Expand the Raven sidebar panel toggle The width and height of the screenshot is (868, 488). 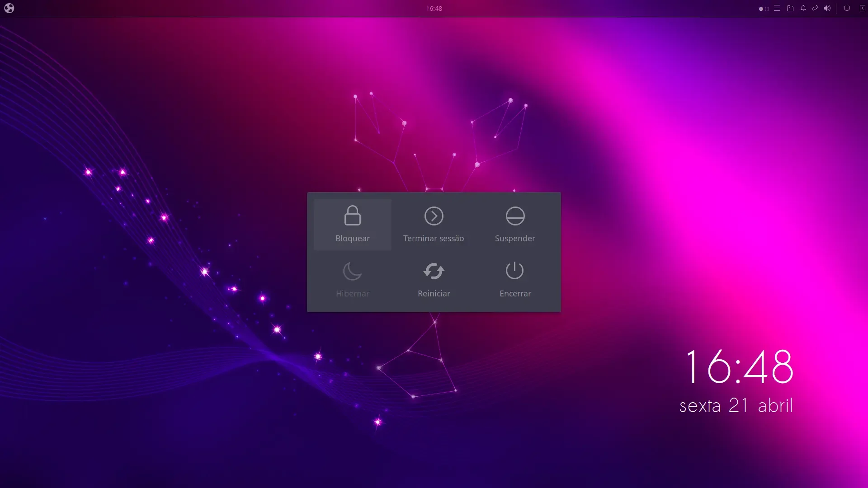tap(862, 8)
